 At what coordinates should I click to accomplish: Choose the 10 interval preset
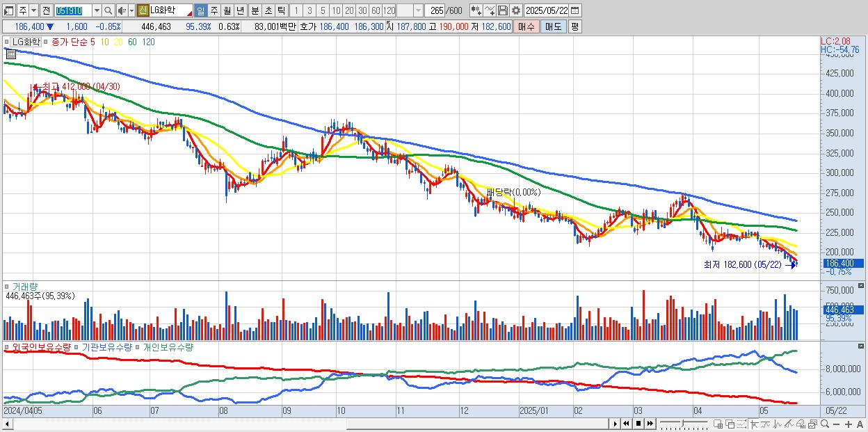336,10
